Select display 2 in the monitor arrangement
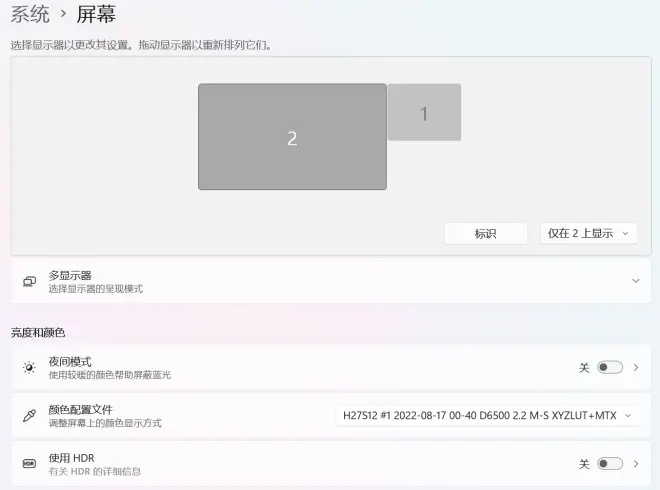Image resolution: width=660 pixels, height=490 pixels. (x=292, y=137)
